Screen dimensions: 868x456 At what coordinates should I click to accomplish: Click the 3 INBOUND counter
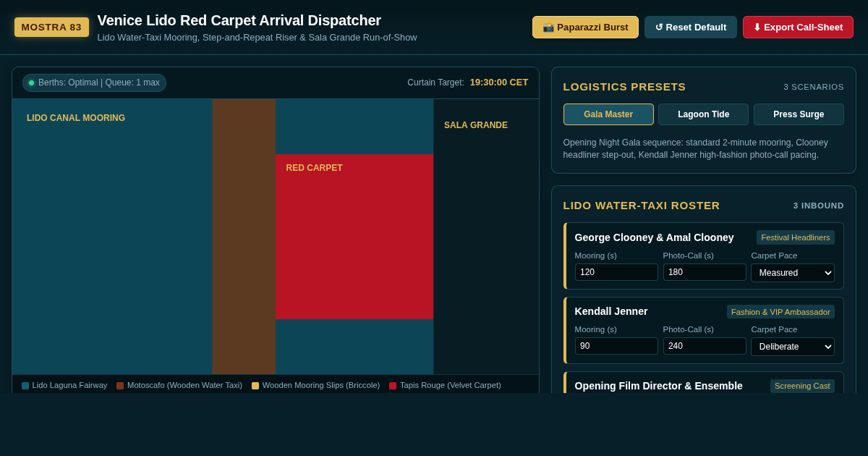818,206
